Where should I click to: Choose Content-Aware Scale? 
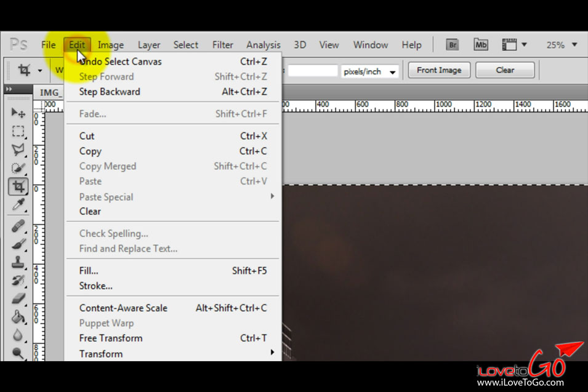point(173,308)
